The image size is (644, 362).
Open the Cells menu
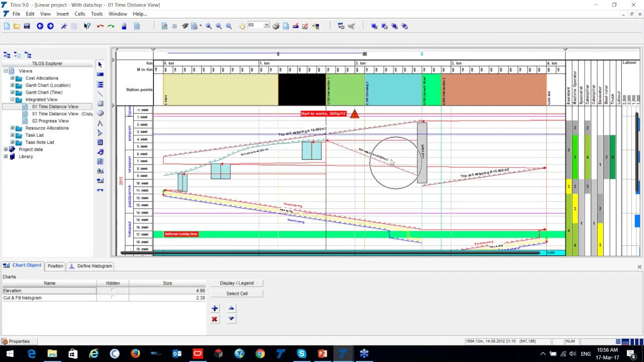pyautogui.click(x=79, y=14)
